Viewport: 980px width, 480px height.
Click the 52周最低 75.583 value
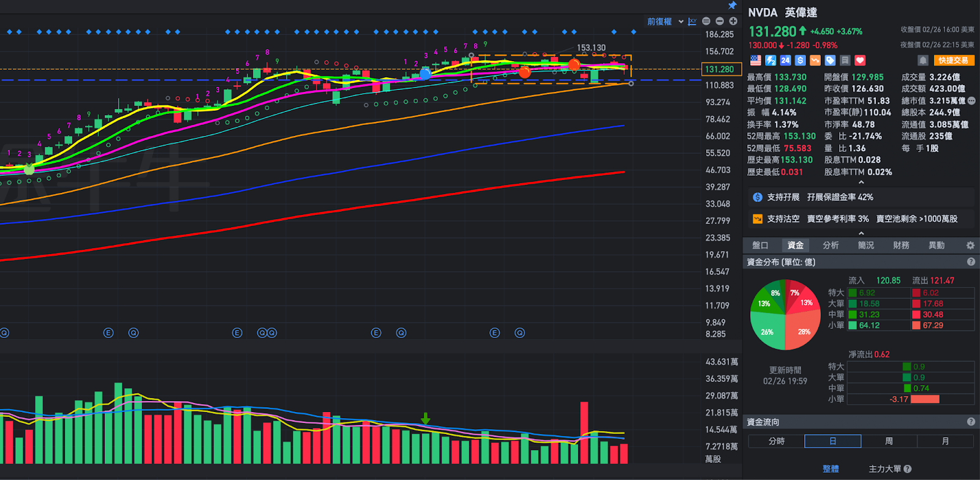[x=797, y=148]
